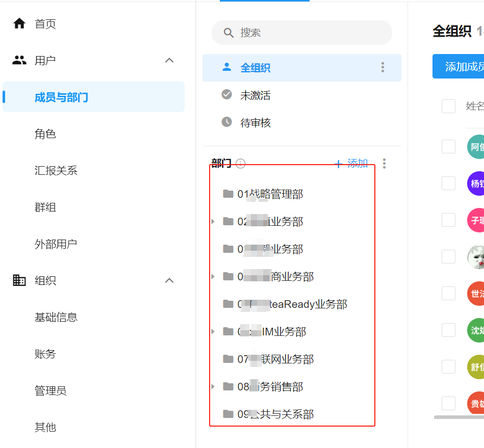Click the info icon next to 部门
The height and width of the screenshot is (448, 484).
pos(241,164)
